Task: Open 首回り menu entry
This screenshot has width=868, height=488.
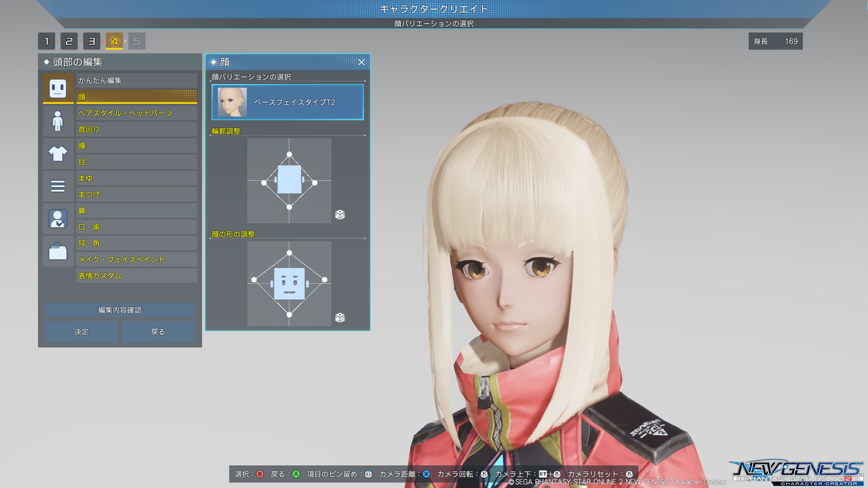Action: point(136,129)
